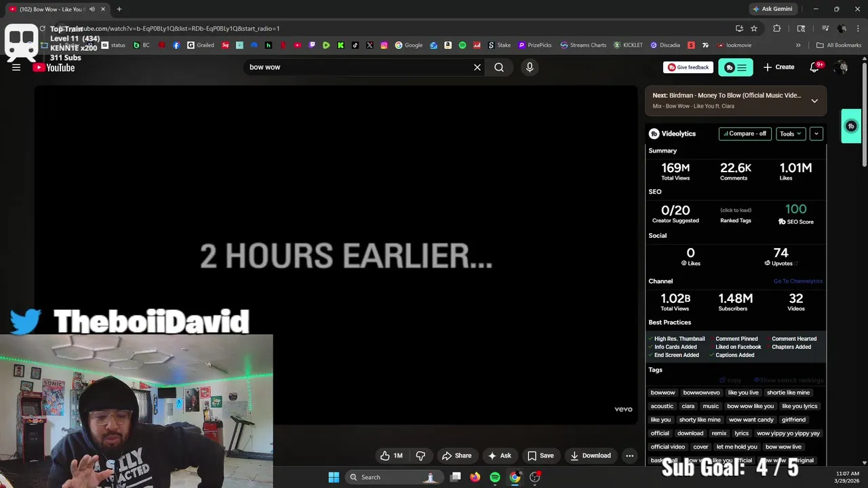Screen dimensions: 868x488
Task: Go to the YouTube home logo
Action: [x=54, y=67]
